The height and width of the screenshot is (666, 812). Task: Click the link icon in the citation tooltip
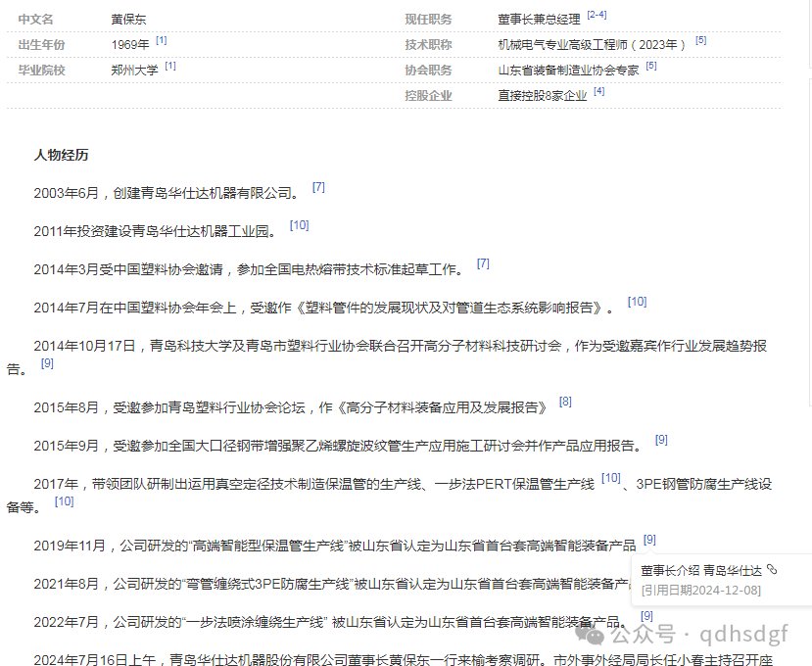[x=772, y=570]
